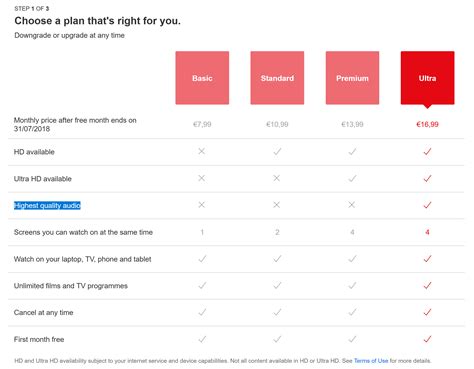This screenshot has height=369, width=474.
Task: Click the red Highest quality audio checkmark under Ultra
Action: click(x=427, y=205)
